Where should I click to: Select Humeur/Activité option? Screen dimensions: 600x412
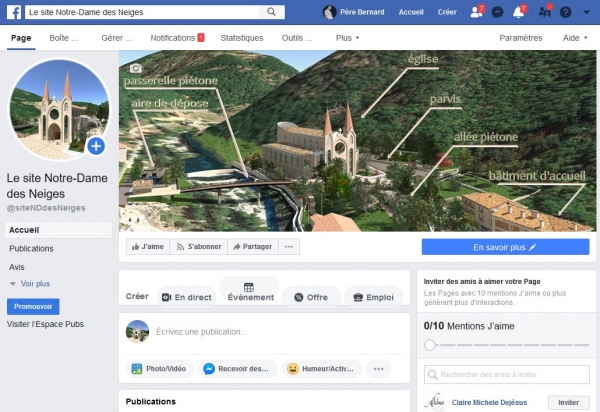(x=321, y=369)
